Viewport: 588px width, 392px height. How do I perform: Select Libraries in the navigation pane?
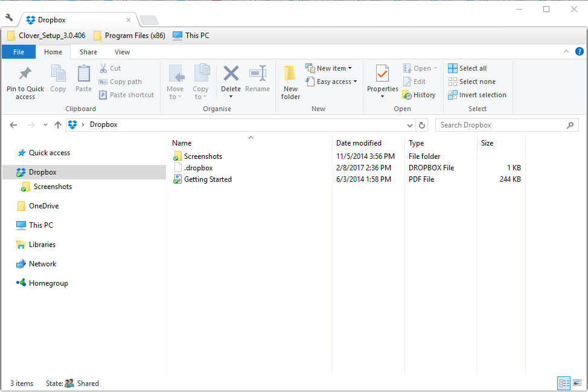pos(36,245)
